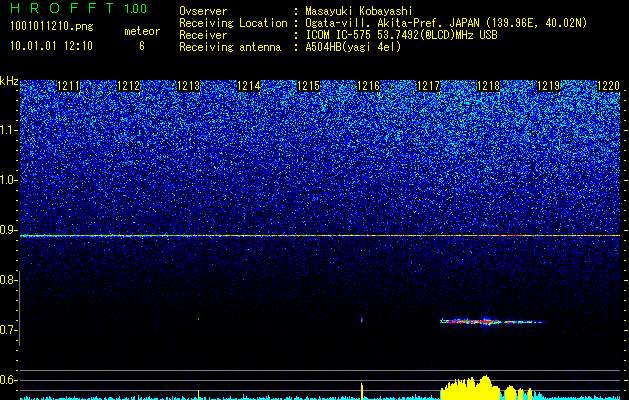
Task: Click the 1.1 kHz axis label
Action: point(9,130)
